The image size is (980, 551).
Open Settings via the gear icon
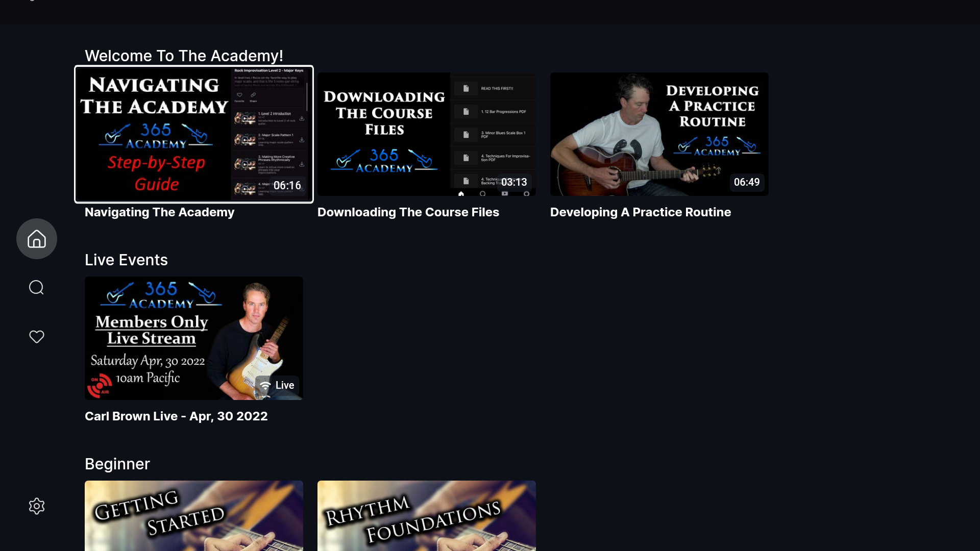coord(36,506)
